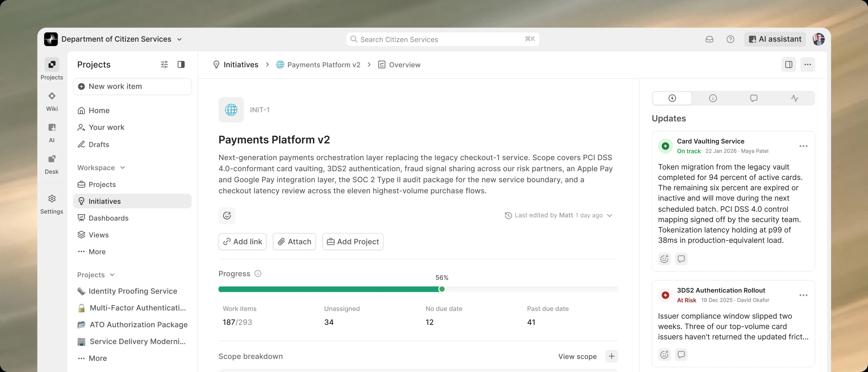Collapse the Projects section in sidebar
This screenshot has width=868, height=372.
112,275
